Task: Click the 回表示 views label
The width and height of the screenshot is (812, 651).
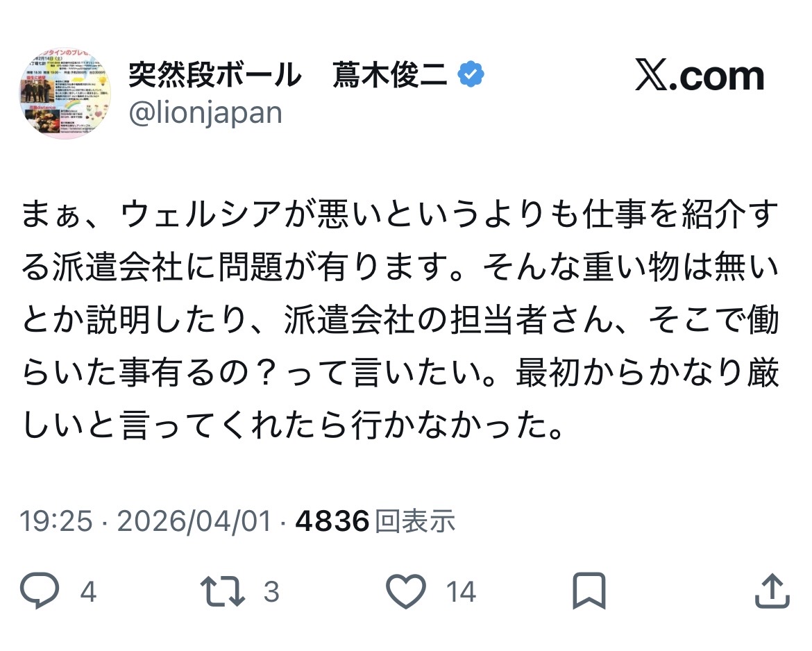Action: (415, 521)
